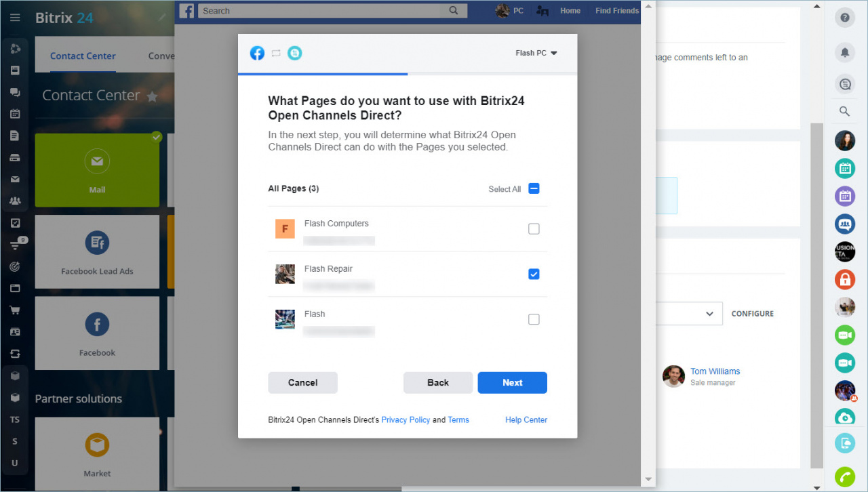Open the Terms link
Viewport: 868px width, 492px height.
tap(458, 420)
